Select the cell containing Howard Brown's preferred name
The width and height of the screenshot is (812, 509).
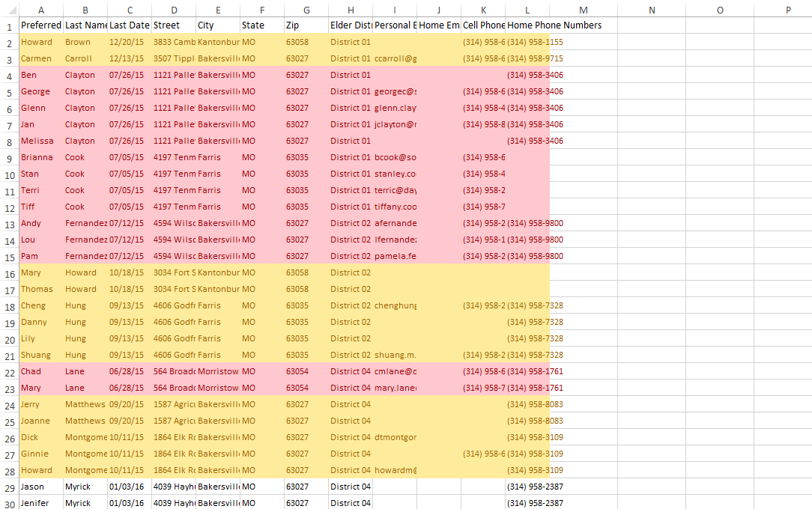41,42
